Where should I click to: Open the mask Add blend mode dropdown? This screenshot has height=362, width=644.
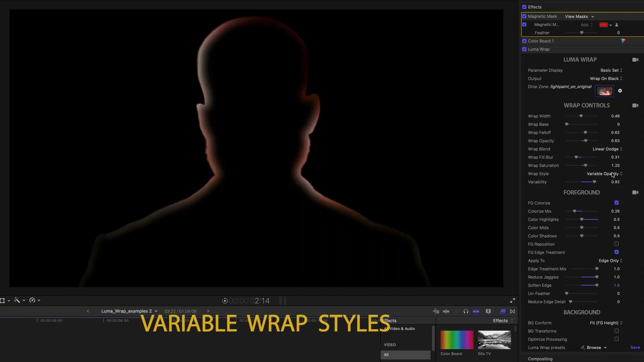point(587,25)
